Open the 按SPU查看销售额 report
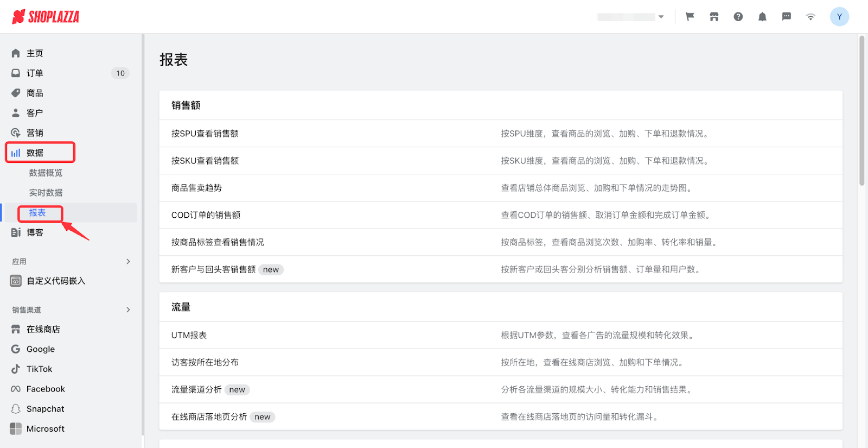Viewport: 868px width, 448px height. click(205, 134)
